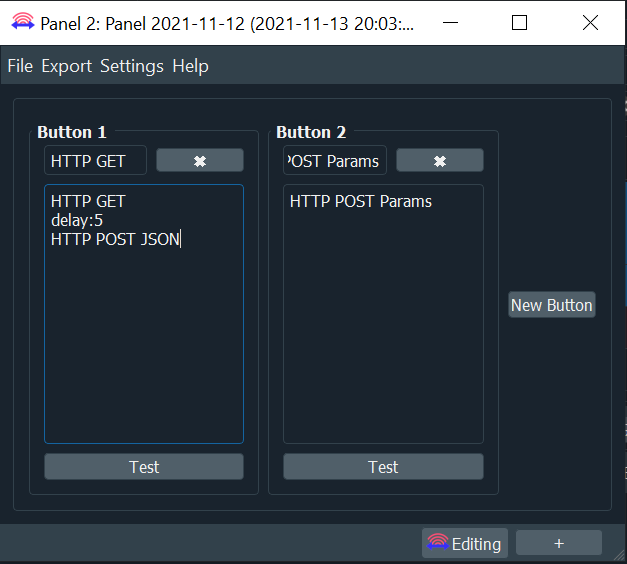
Task: Click inside Button 1 commands text area
Action: [x=144, y=314]
